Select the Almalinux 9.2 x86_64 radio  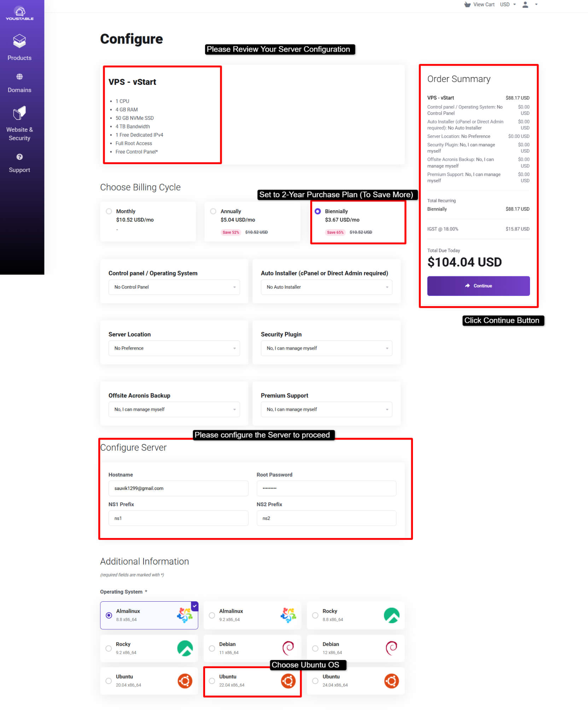click(x=212, y=615)
